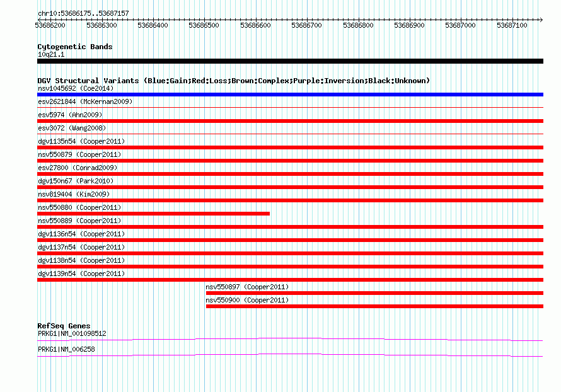
Task: Click the nsv550889 (Cooper2011) label
Action: tap(79, 221)
